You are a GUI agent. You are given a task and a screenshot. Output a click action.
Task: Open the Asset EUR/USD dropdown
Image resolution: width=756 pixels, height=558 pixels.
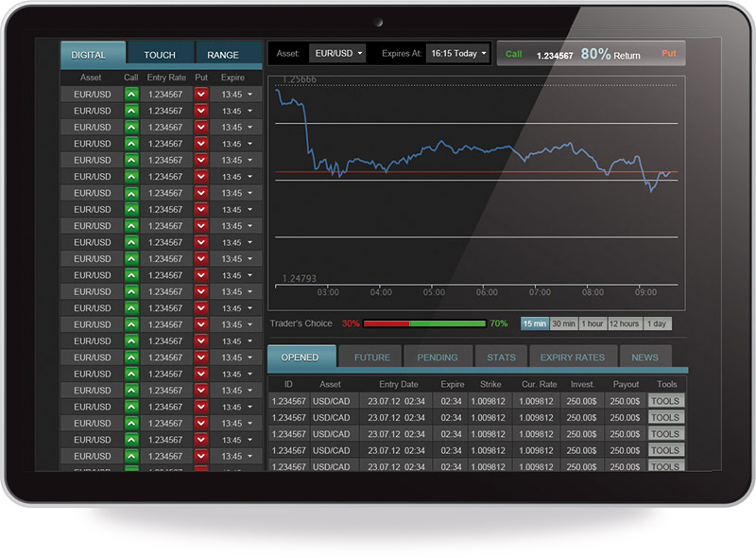(x=336, y=54)
